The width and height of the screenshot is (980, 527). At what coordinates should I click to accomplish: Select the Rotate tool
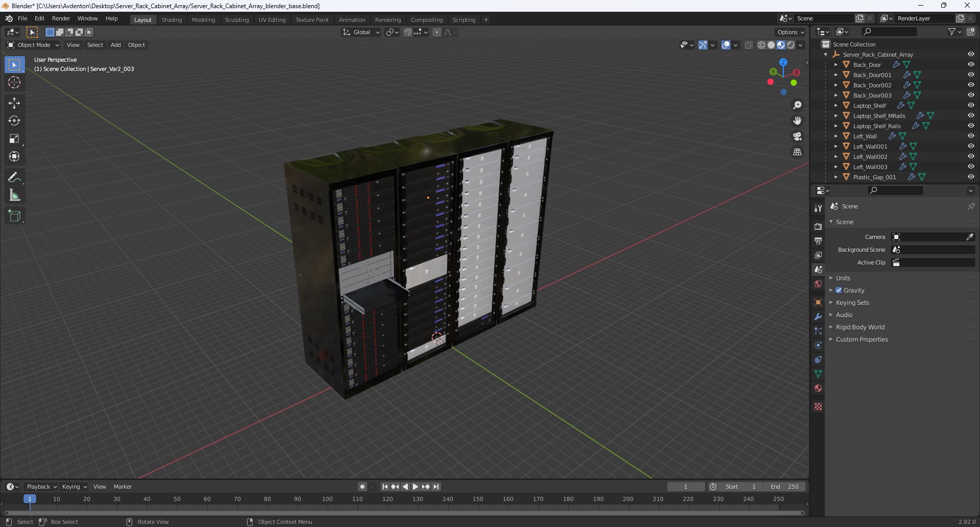(x=14, y=121)
